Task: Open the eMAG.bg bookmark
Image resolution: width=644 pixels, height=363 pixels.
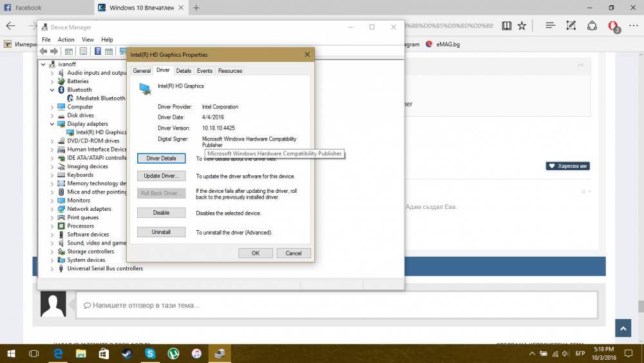Action: point(443,44)
